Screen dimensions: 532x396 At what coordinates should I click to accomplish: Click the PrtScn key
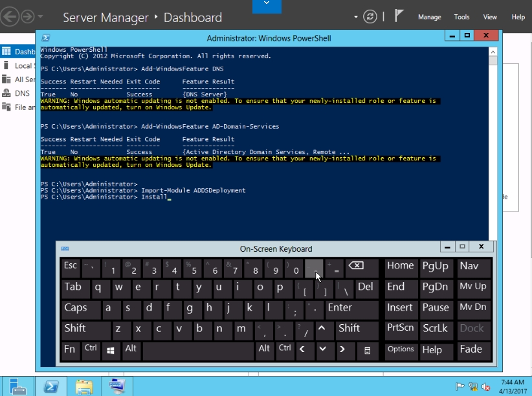click(x=401, y=330)
